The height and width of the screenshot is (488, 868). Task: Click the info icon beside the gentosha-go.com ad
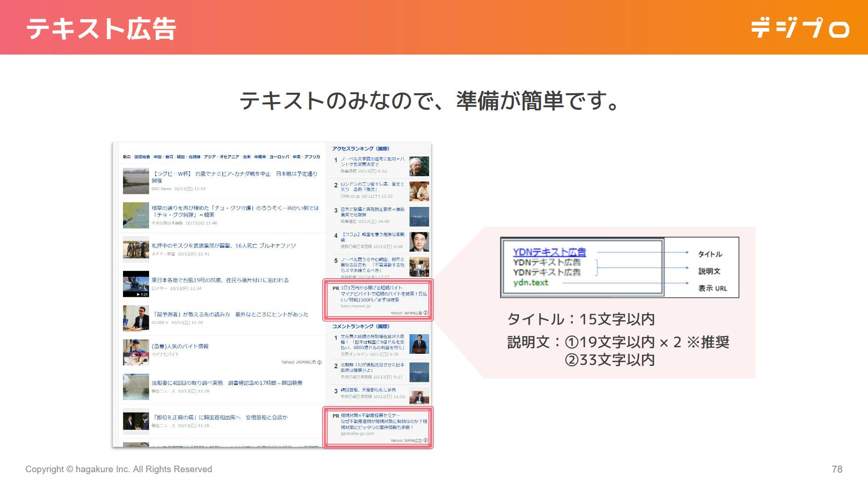(425, 440)
